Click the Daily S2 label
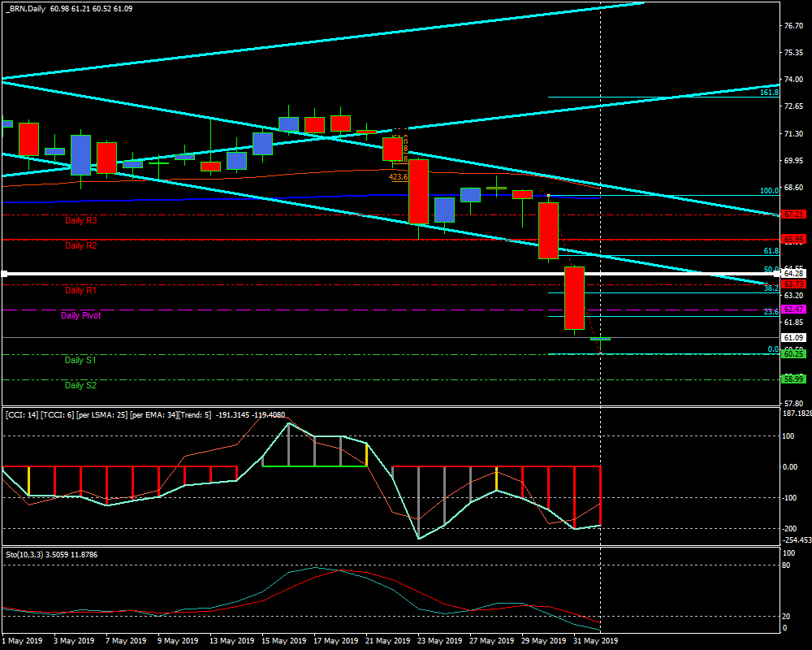 (81, 385)
